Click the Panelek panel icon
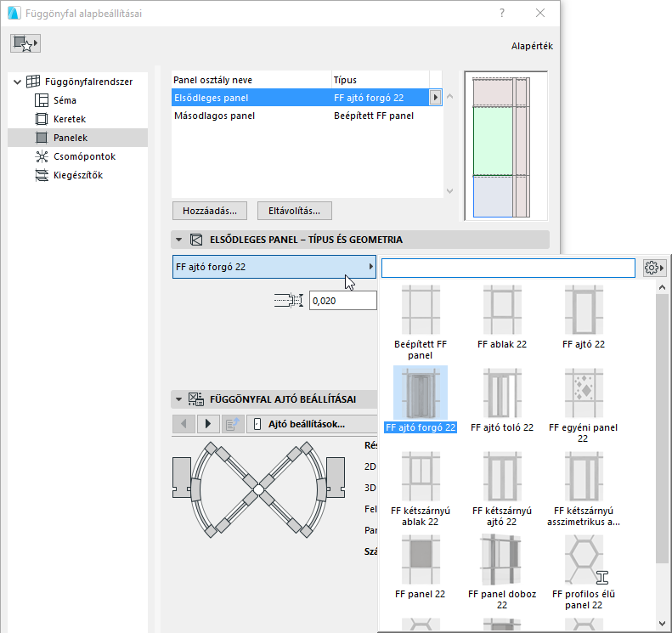 click(42, 138)
